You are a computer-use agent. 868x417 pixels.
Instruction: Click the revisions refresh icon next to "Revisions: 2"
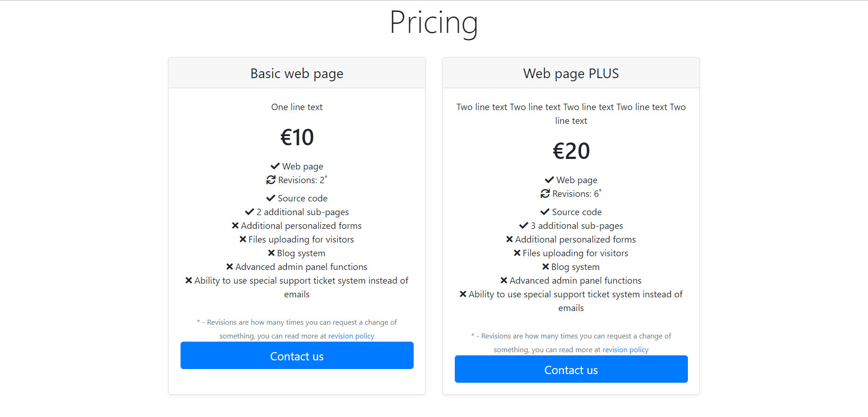coord(270,180)
